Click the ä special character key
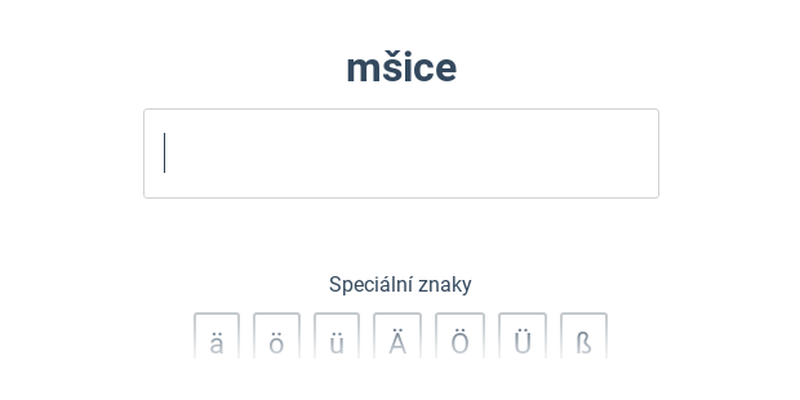 pos(216,338)
